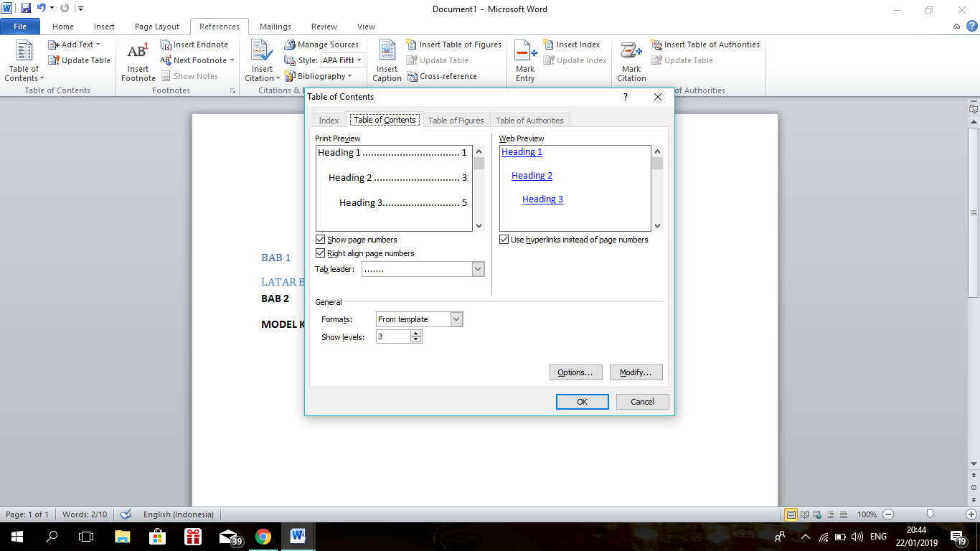
Task: Click the 100% zoom level
Action: (x=867, y=514)
